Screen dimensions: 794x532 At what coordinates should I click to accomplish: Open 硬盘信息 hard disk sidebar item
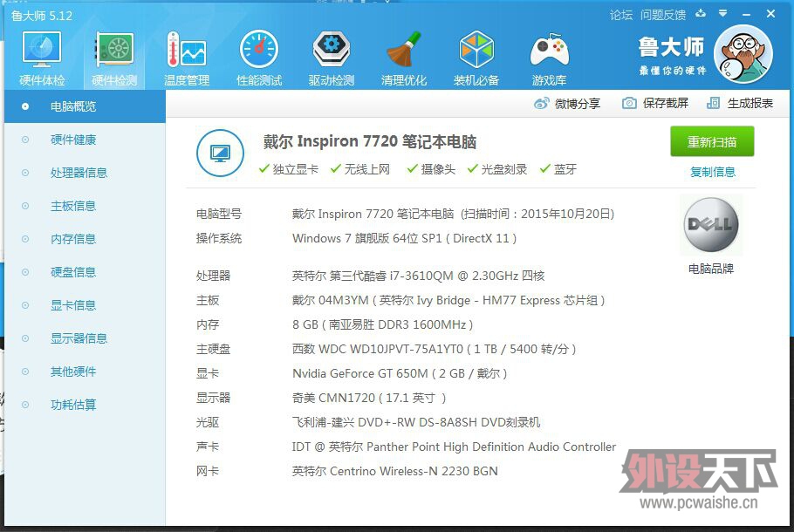[x=73, y=272]
